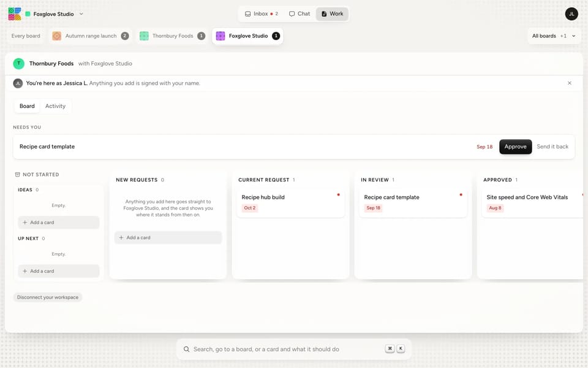Add a card under Ideas
The width and height of the screenshot is (588, 368).
[x=59, y=222]
